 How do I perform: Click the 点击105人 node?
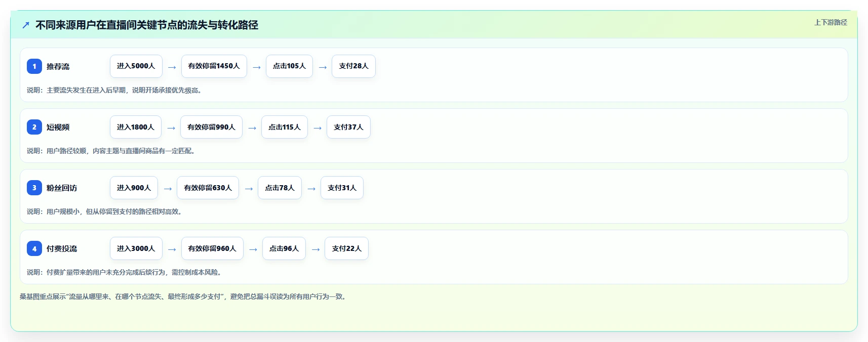click(x=289, y=66)
